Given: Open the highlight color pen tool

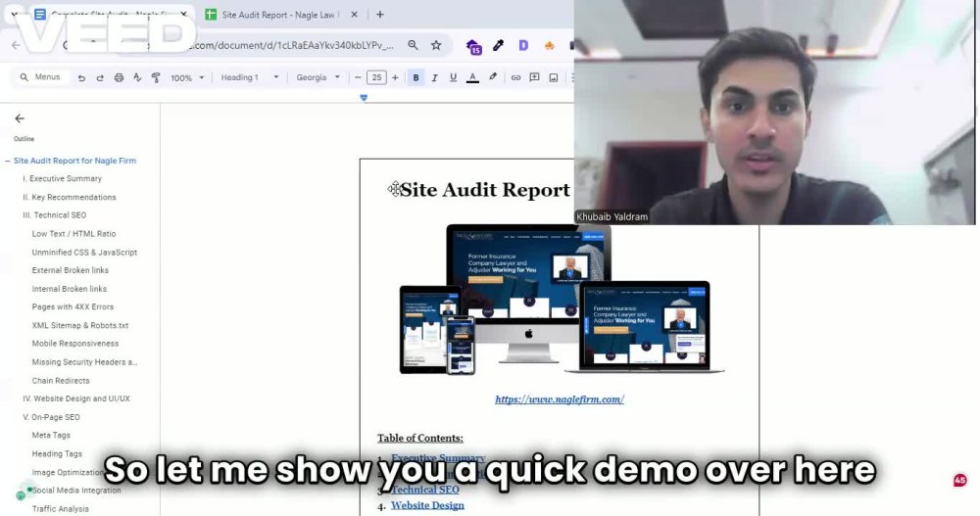Looking at the screenshot, I should tap(493, 78).
